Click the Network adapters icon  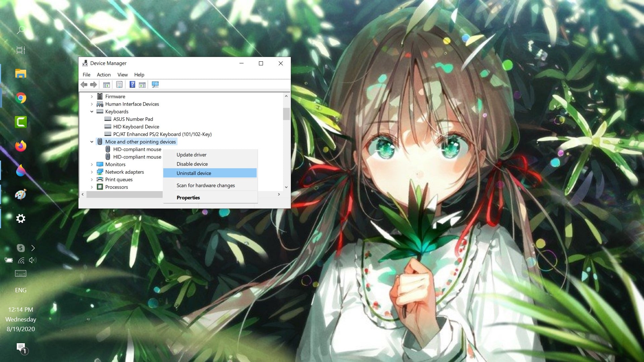click(x=100, y=172)
